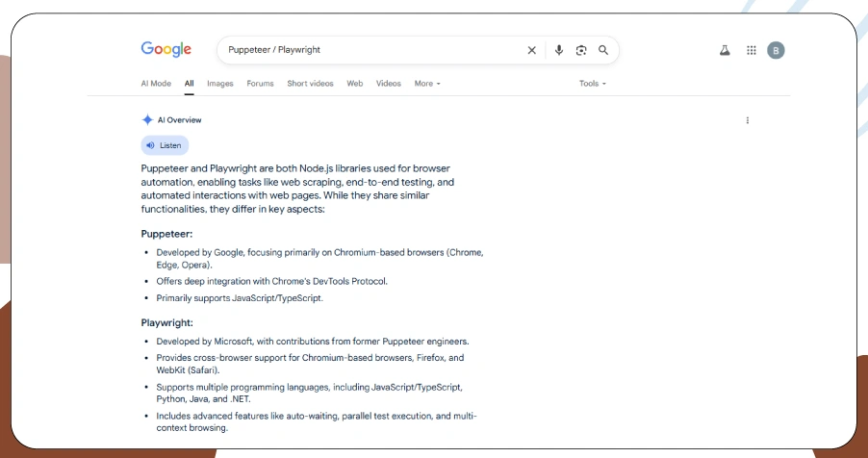Clear the search box with X icon
The image size is (868, 458).
point(531,50)
